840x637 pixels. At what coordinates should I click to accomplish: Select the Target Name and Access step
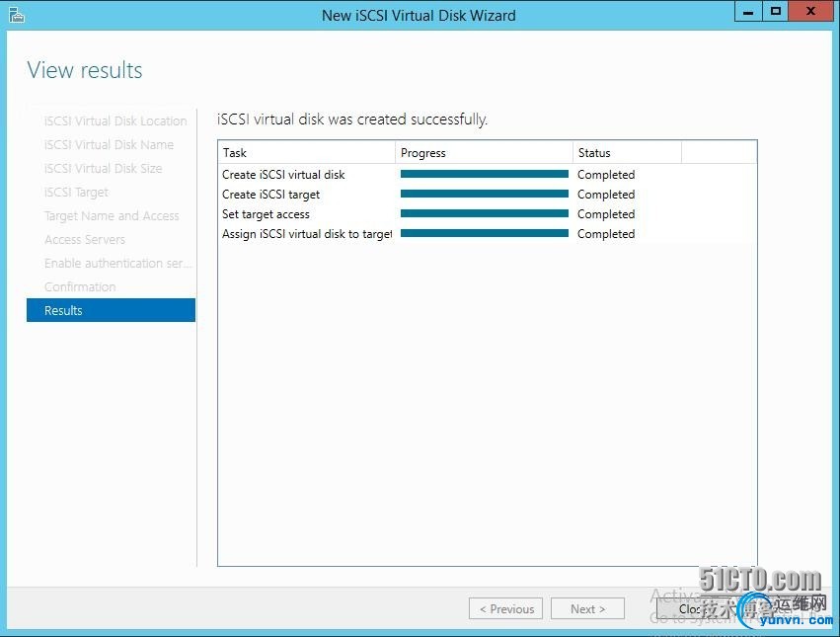[112, 215]
